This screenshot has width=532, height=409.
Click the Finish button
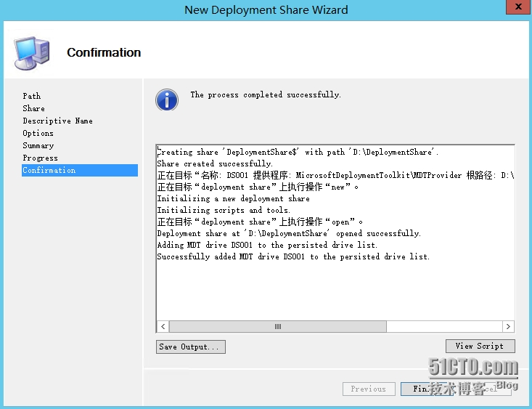427,389
